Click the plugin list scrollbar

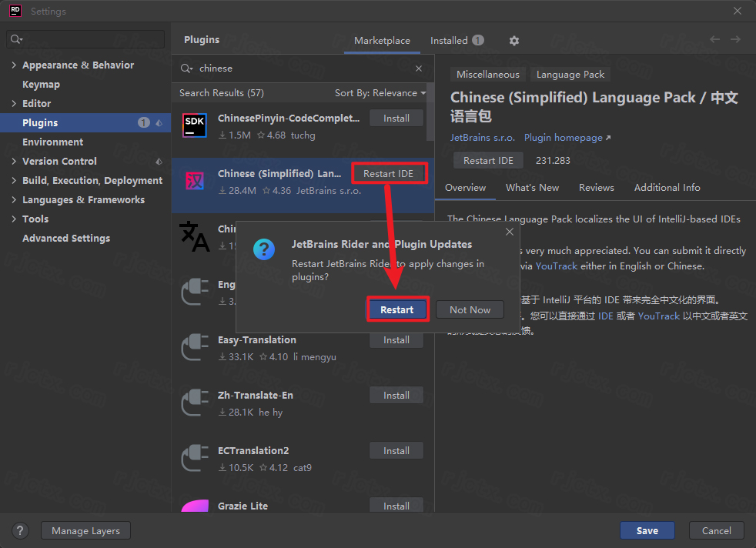pos(430,112)
